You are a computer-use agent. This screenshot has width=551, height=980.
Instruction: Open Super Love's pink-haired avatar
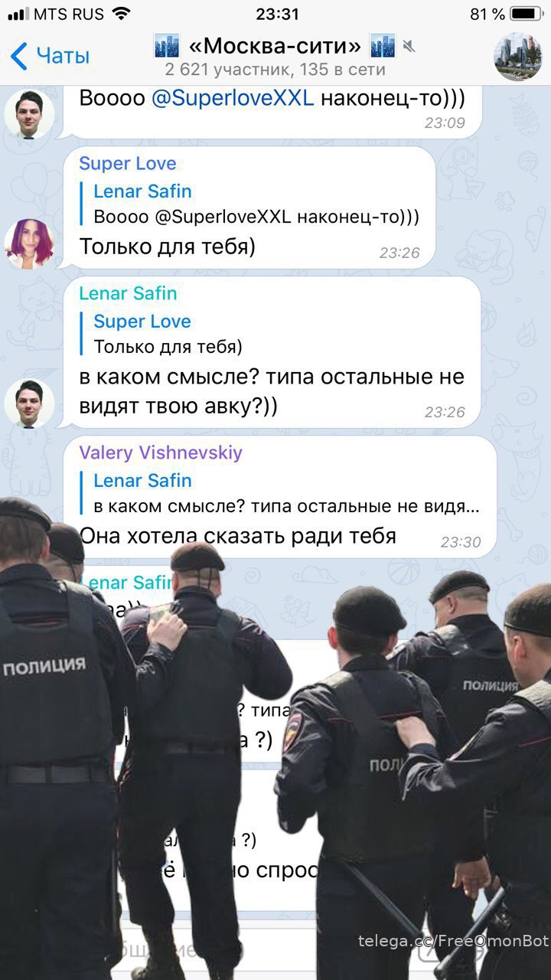tap(29, 243)
